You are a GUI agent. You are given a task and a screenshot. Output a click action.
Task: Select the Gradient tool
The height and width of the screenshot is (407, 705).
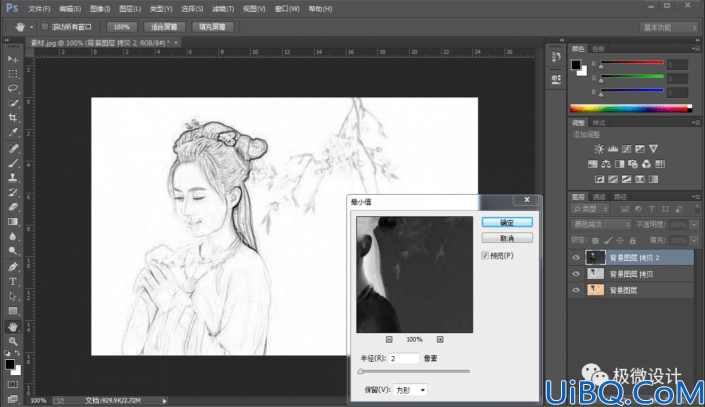pyautogui.click(x=13, y=222)
